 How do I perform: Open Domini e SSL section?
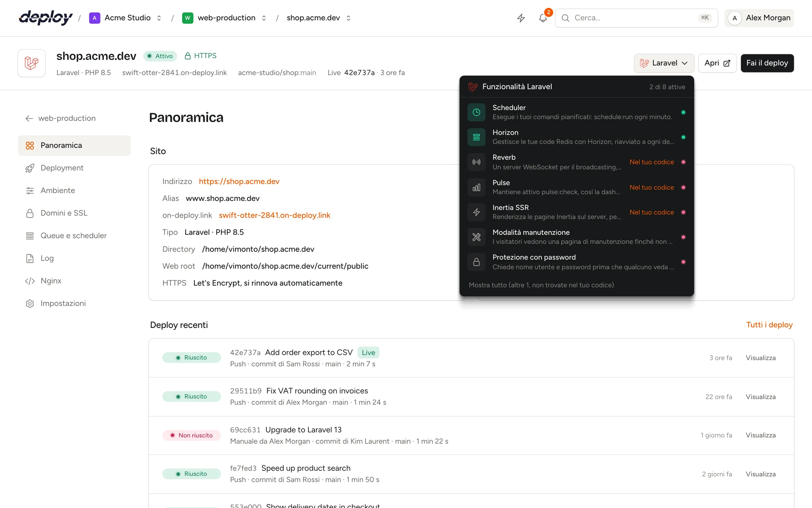(74, 213)
